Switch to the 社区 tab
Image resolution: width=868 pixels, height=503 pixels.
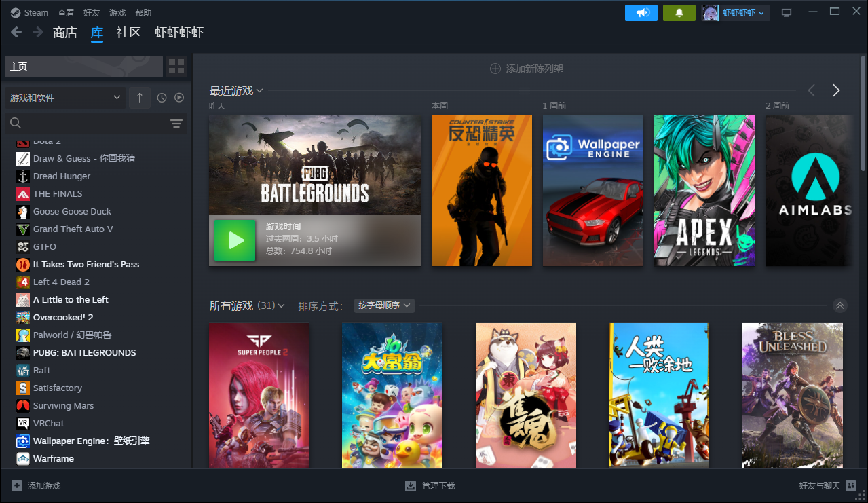point(129,33)
